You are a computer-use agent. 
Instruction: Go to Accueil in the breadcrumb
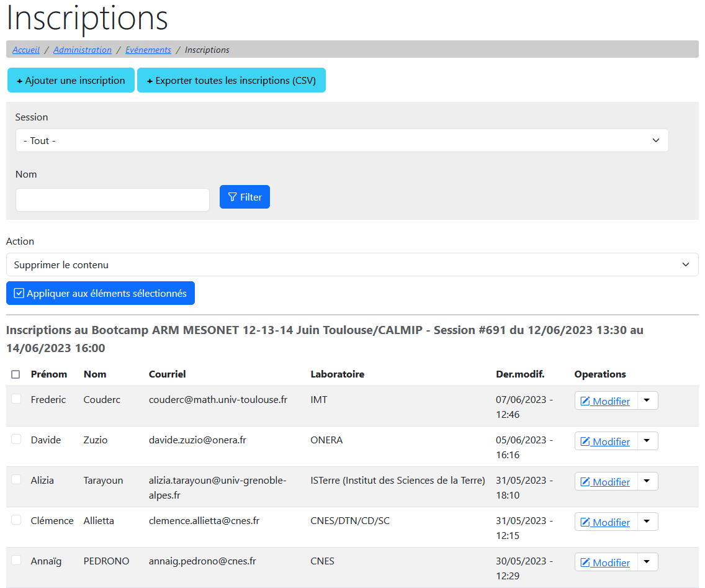(x=26, y=50)
